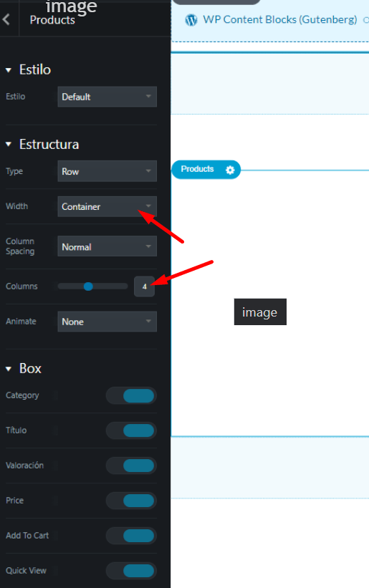Disable the Add To Cart toggle
Viewport: 369px width, 588px height.
click(x=131, y=536)
